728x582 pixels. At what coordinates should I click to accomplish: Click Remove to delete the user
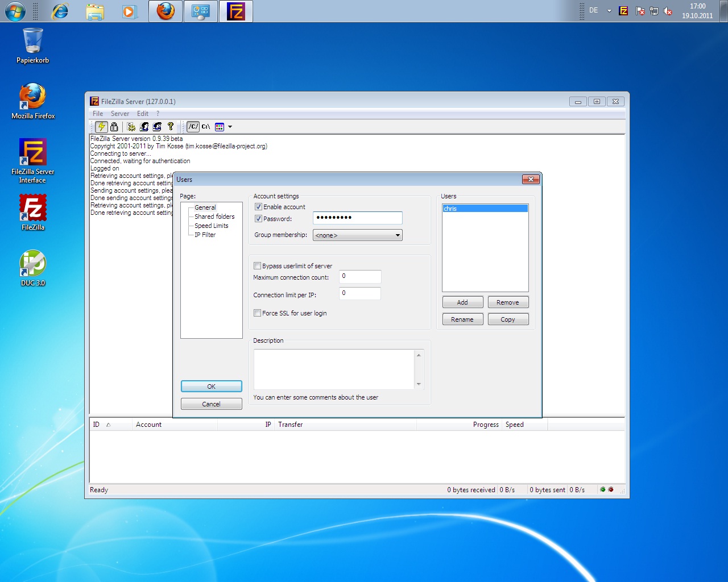pos(508,302)
